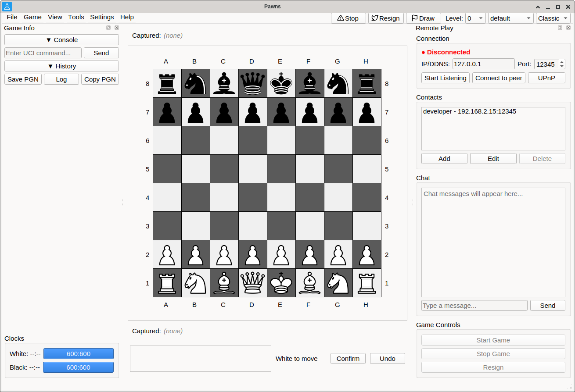Open the Classic theme dropdown
Image resolution: width=575 pixels, height=392 pixels.
coord(553,18)
